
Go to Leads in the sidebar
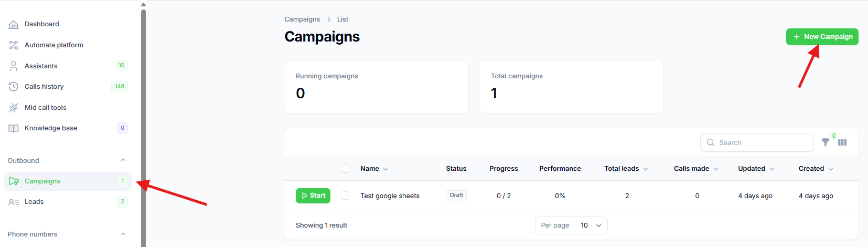[x=34, y=202]
